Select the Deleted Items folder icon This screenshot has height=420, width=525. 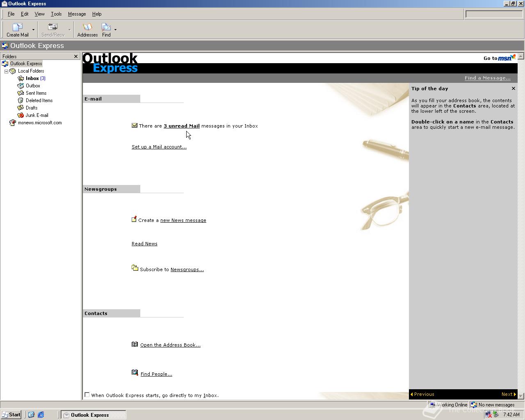(x=21, y=100)
